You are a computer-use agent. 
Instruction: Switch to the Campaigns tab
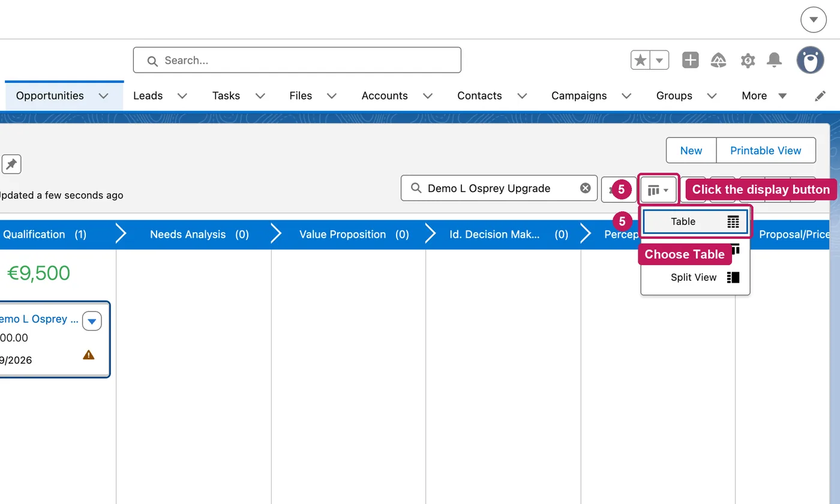pos(579,96)
